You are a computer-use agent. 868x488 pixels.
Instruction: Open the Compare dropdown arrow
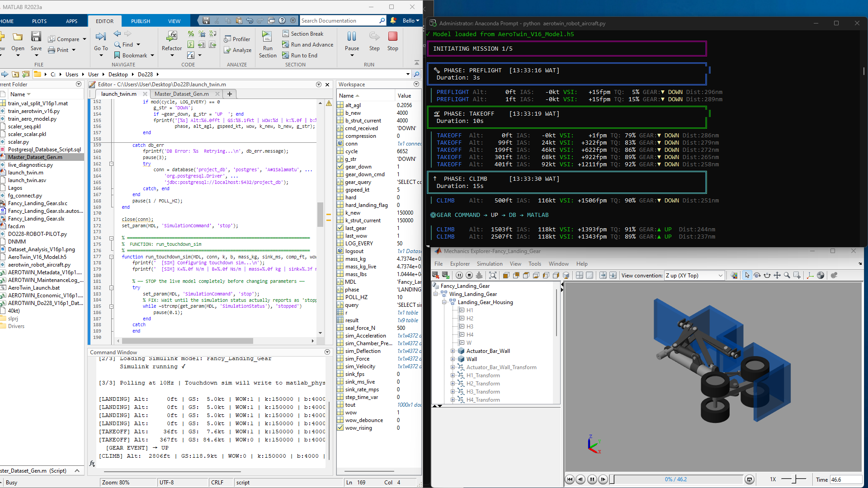pyautogui.click(x=85, y=39)
